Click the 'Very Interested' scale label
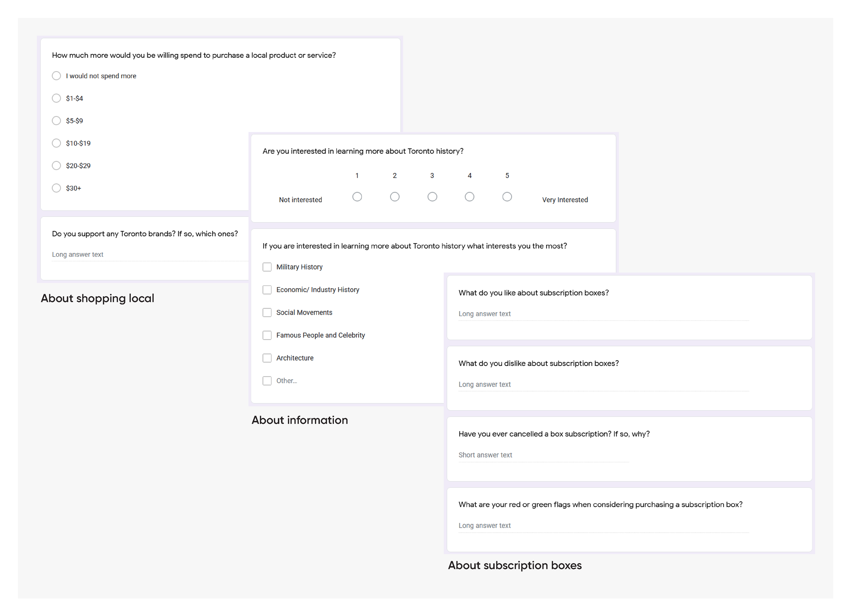This screenshot has height=616, width=851. click(x=565, y=200)
